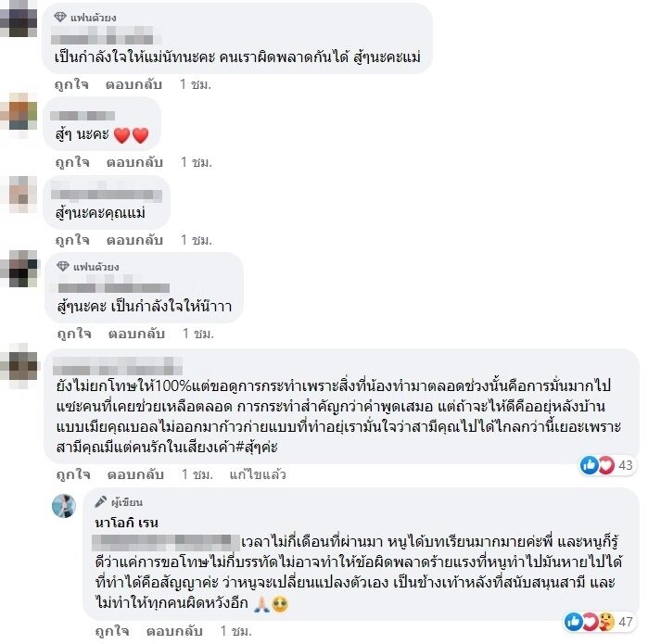Screen dimensions: 648x644
Task: Open reactions count 47 on author reply
Action: pos(600,622)
